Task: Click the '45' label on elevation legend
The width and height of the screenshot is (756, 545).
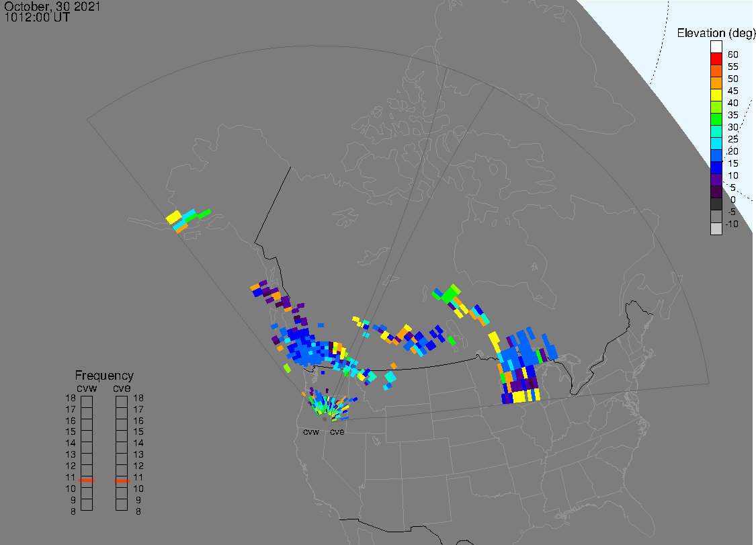Action: click(x=733, y=91)
